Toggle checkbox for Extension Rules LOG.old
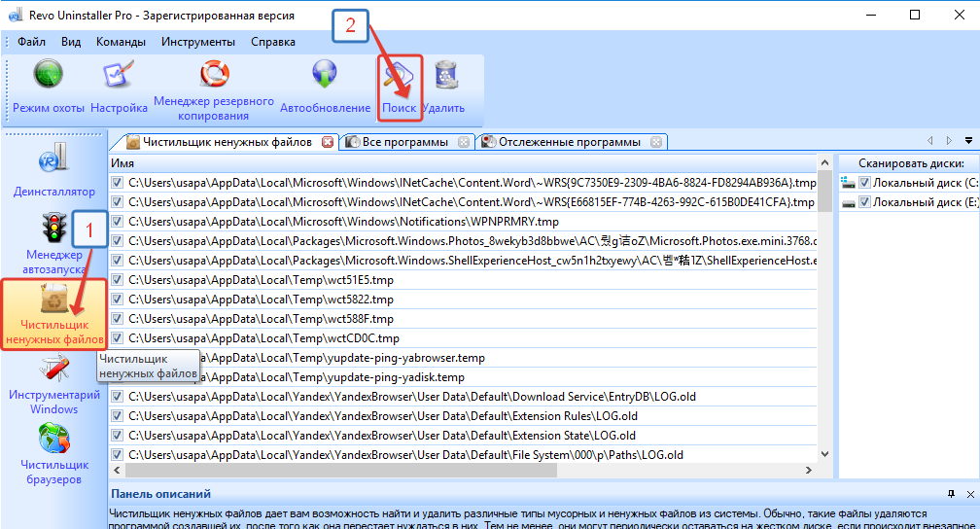Viewport: 980px width, 529px height. coord(117,416)
